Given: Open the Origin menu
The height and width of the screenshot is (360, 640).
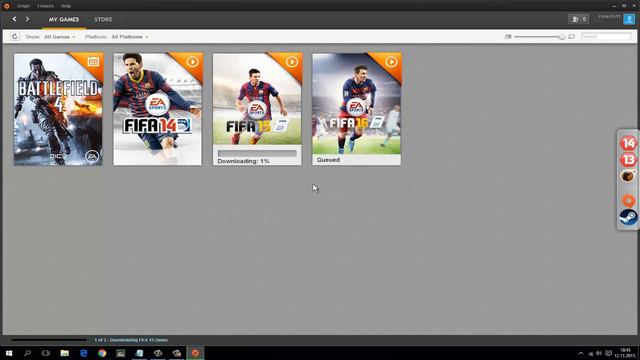Looking at the screenshot, I should pos(23,6).
